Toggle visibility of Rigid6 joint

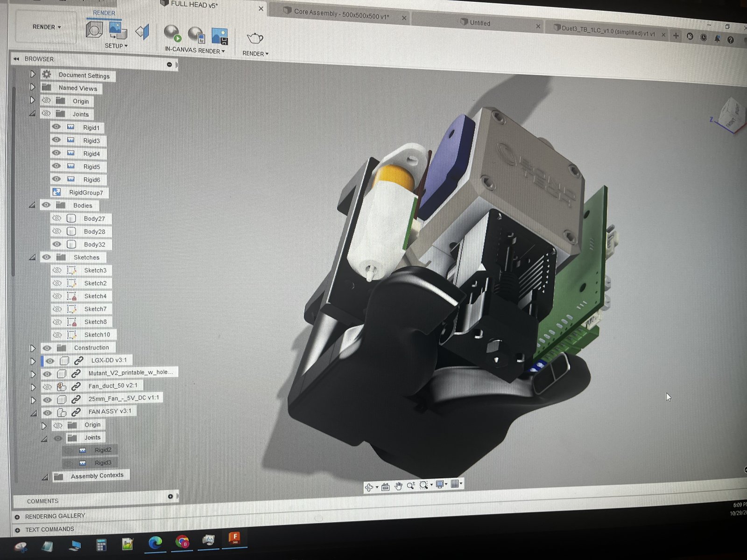click(56, 179)
